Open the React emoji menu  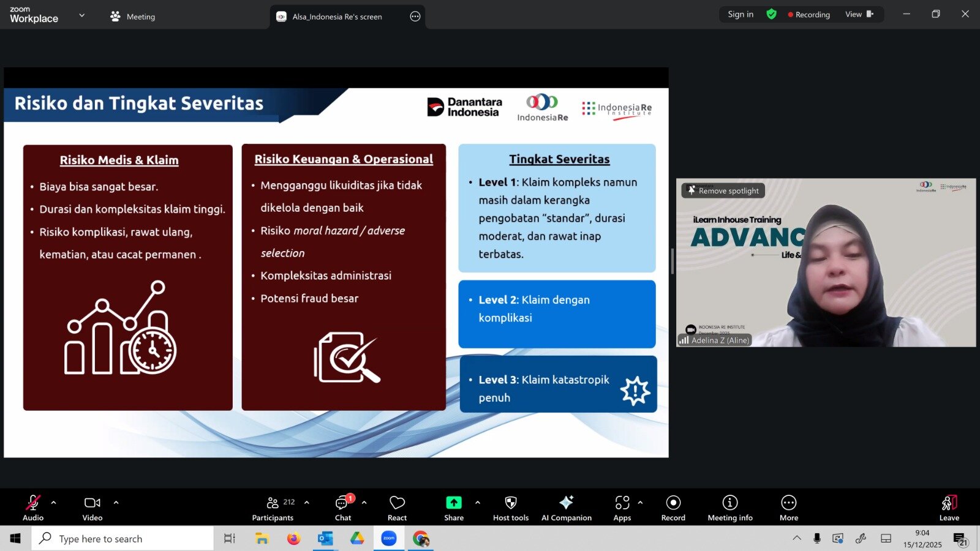point(397,508)
